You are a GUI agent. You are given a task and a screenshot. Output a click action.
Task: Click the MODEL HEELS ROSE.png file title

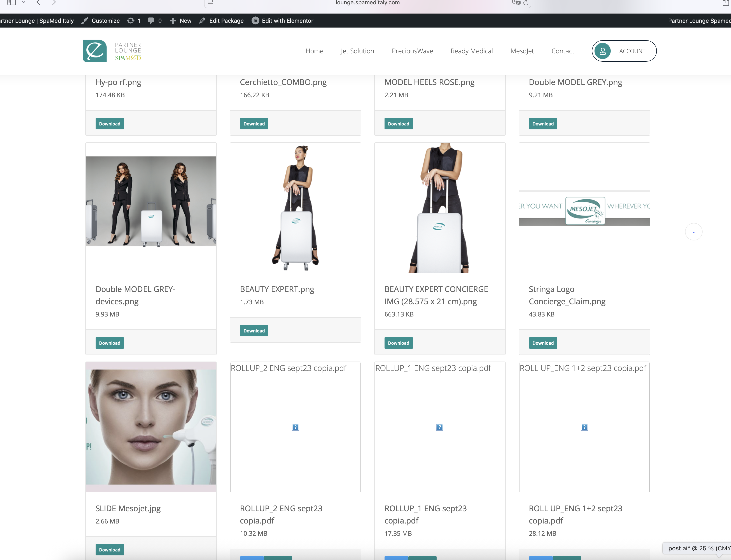click(429, 82)
